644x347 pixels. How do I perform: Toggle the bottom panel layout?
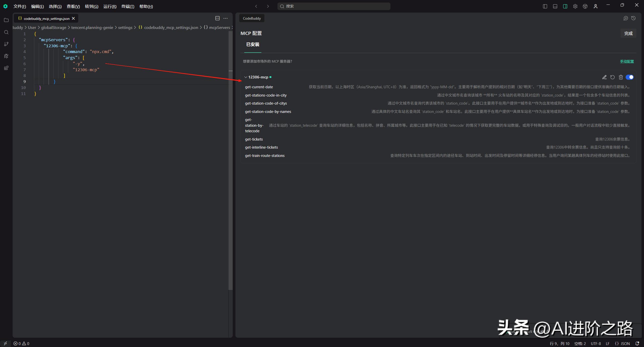point(555,6)
